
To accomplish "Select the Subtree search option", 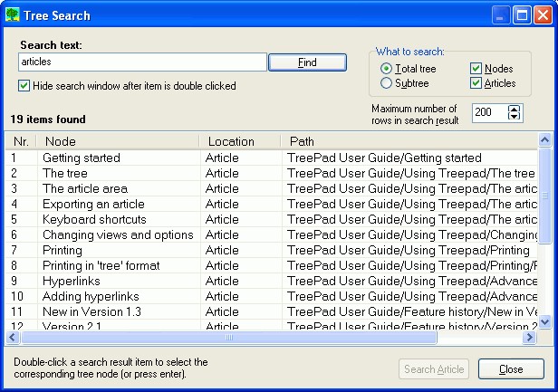I will click(387, 83).
